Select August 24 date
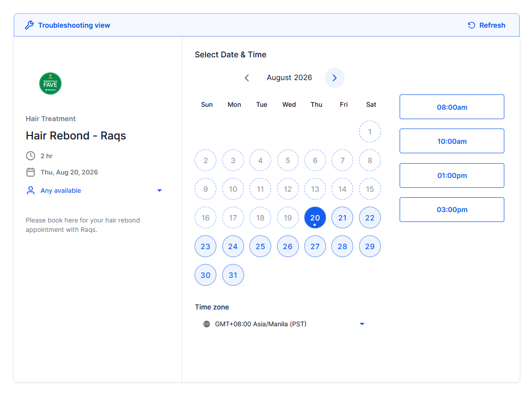Screen dimensions: 532x395 pyautogui.click(x=233, y=246)
